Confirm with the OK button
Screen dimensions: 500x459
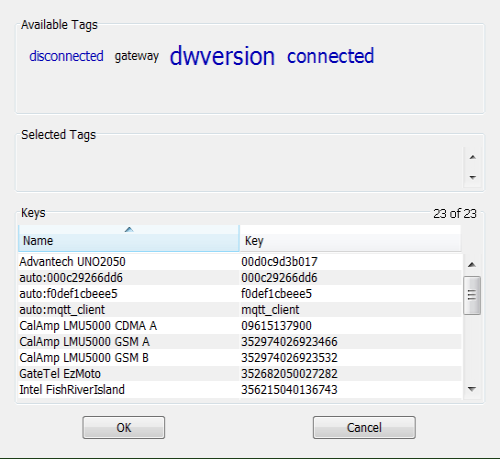(124, 427)
